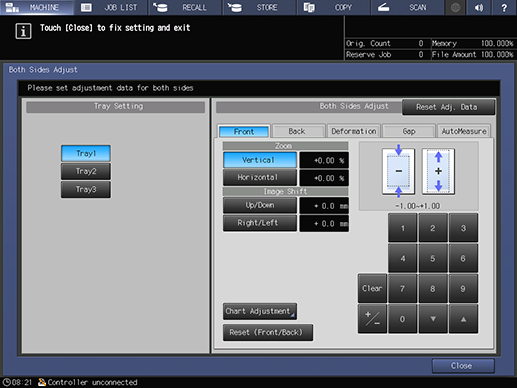Tap keypad number 6
This screenshot has width=517, height=388.
pos(463,258)
